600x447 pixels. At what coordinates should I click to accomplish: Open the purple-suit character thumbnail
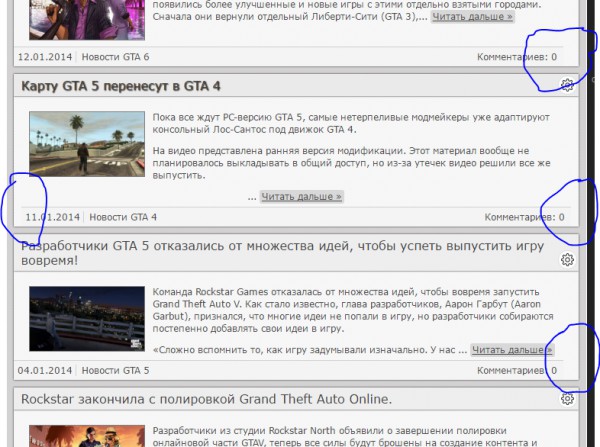pos(87,20)
